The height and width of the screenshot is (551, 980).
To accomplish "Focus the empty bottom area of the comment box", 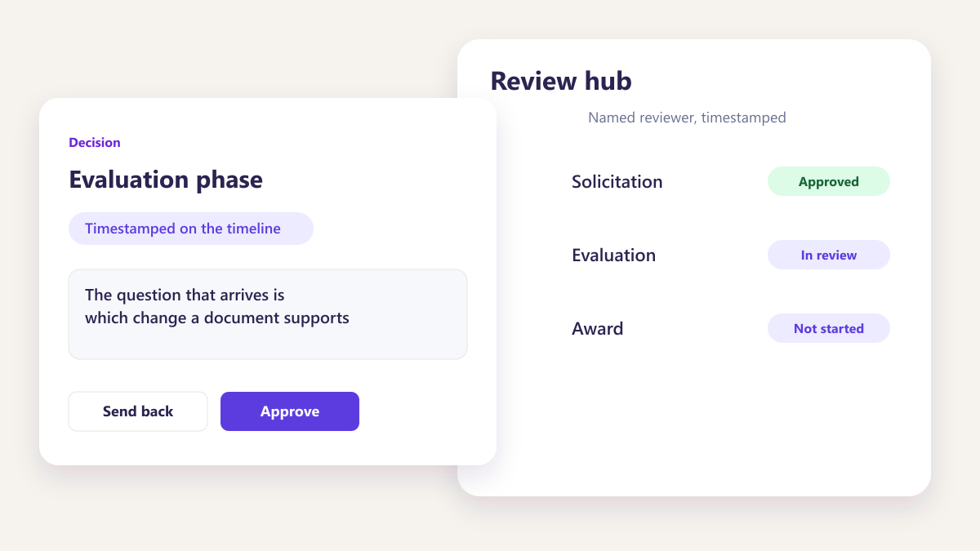I will click(x=268, y=343).
